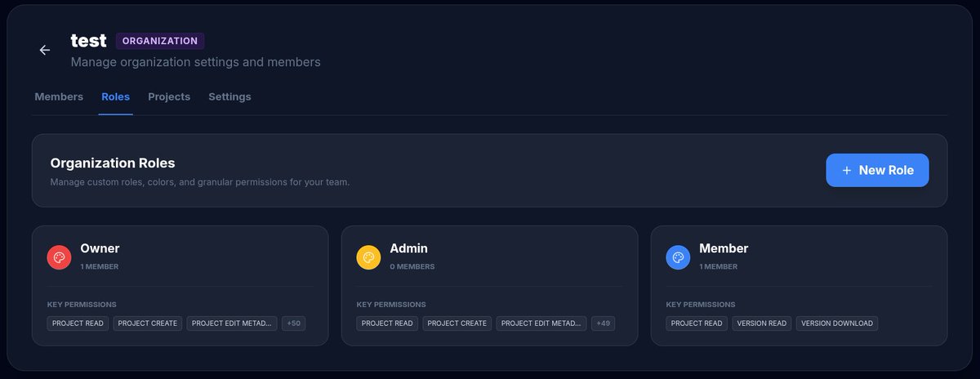This screenshot has height=379, width=980.
Task: Click the plus icon in New Role button
Action: (847, 170)
